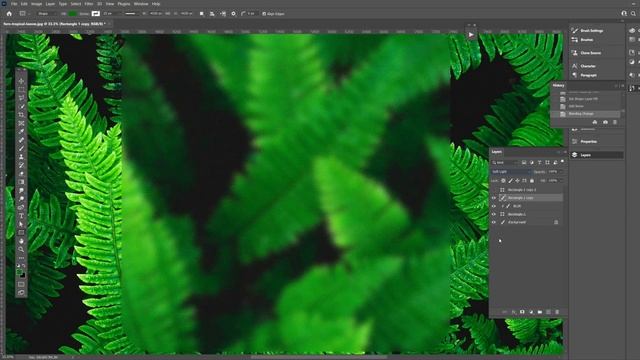This screenshot has height=360, width=640.
Task: Click the Layers button in right dock
Action: 596,155
